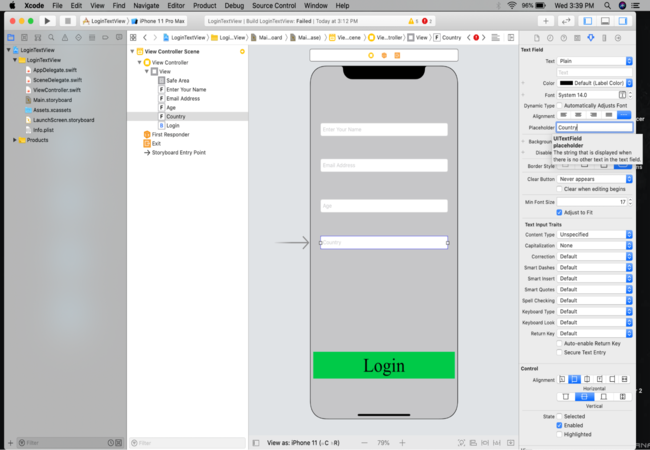Go back in editor history
Screen dimensions: 650x450
coord(145,38)
